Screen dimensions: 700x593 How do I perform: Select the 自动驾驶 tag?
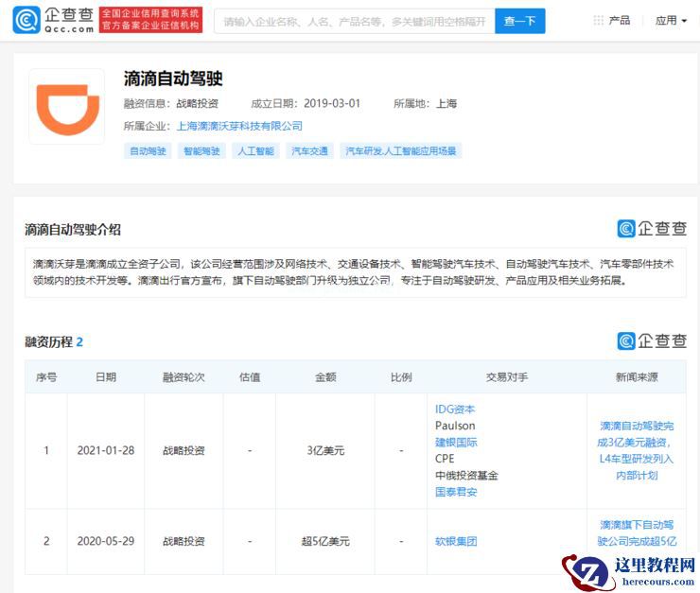click(x=148, y=151)
